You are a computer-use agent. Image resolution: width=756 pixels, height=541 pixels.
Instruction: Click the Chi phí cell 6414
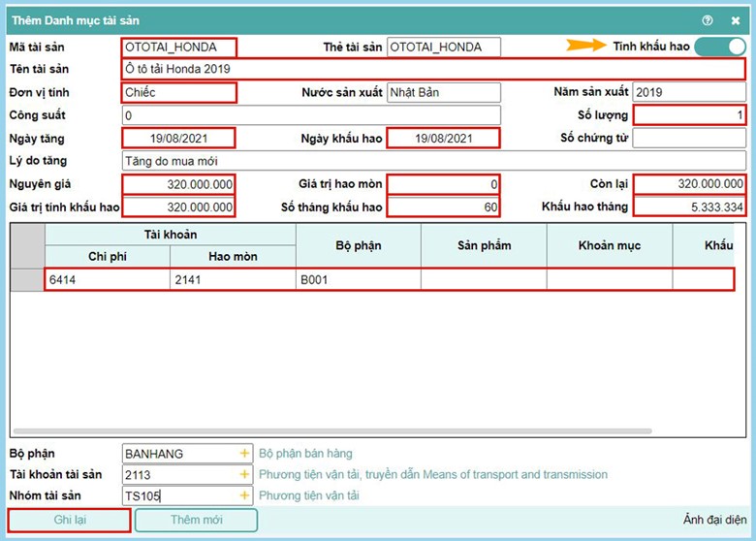[108, 279]
